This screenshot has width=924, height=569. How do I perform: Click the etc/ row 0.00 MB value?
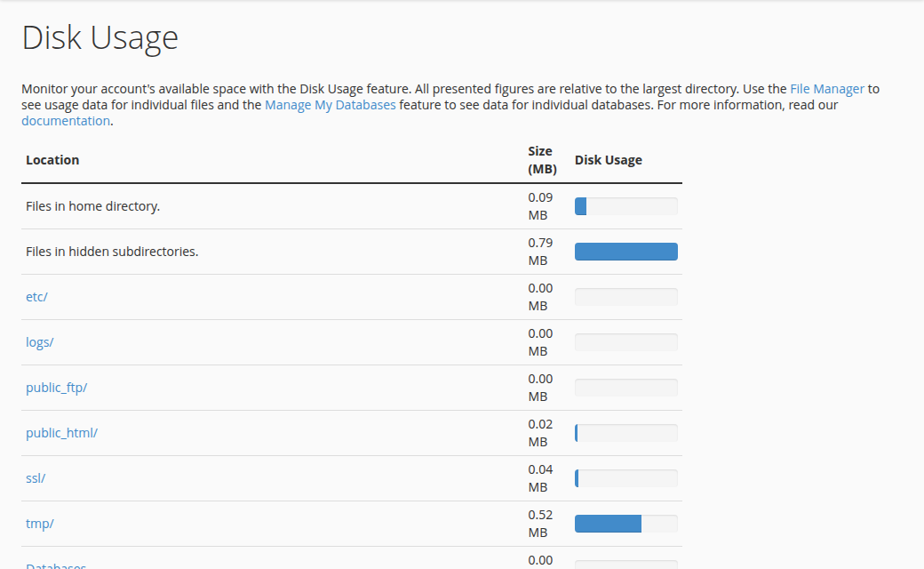tap(540, 297)
